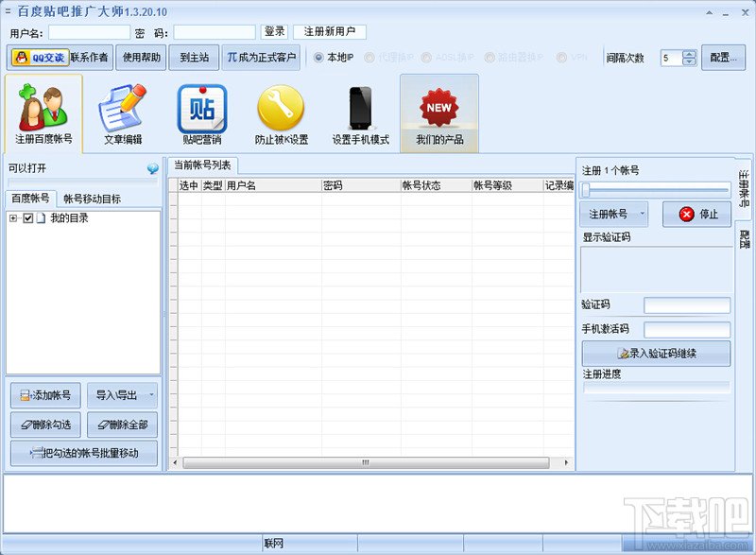The width and height of the screenshot is (756, 555).
Task: Select the 注册帐号 vertical side tab
Action: [x=745, y=188]
